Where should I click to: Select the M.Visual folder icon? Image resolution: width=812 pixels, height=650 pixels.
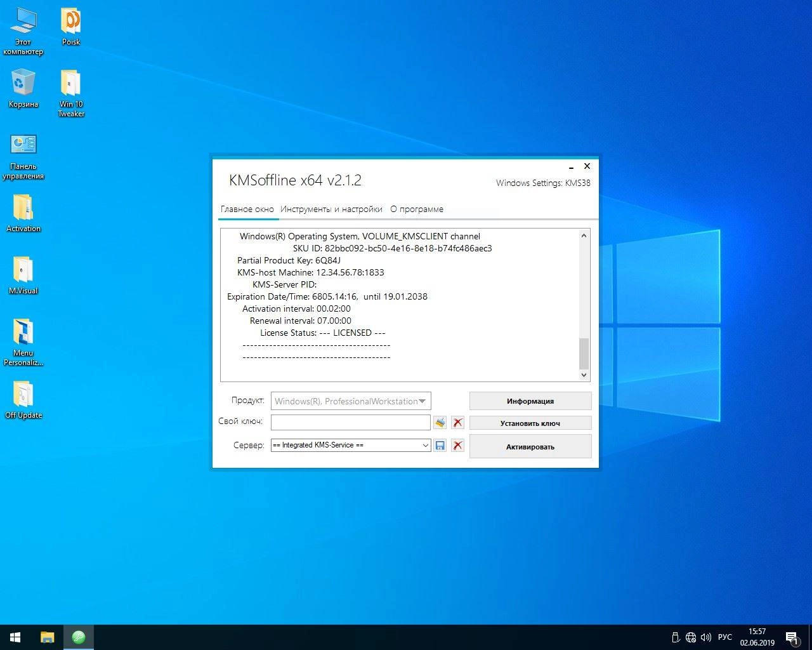(x=23, y=275)
